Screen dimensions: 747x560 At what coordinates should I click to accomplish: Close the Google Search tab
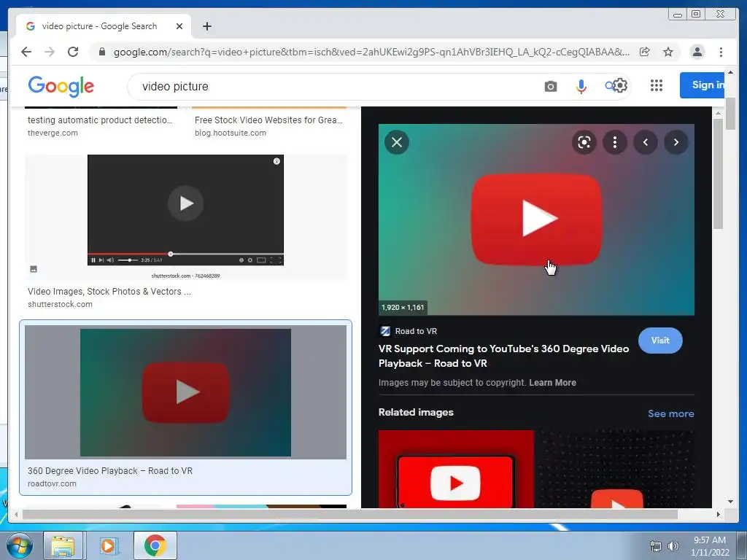[179, 26]
